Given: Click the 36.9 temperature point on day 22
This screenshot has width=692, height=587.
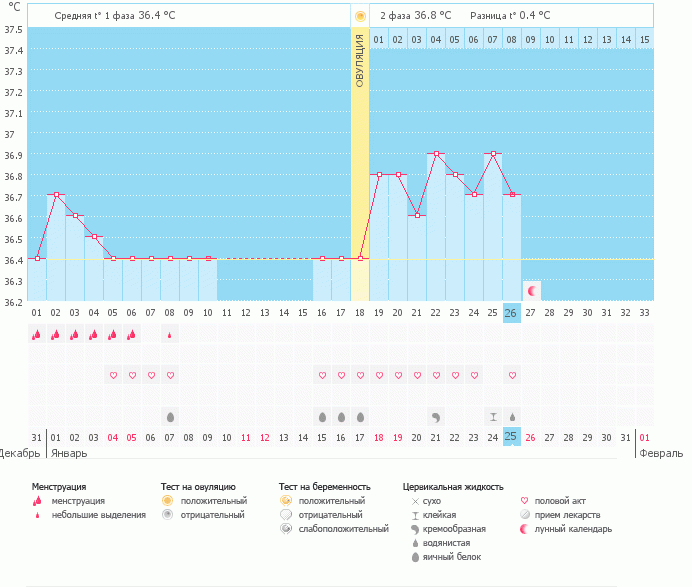Looking at the screenshot, I should [x=436, y=154].
